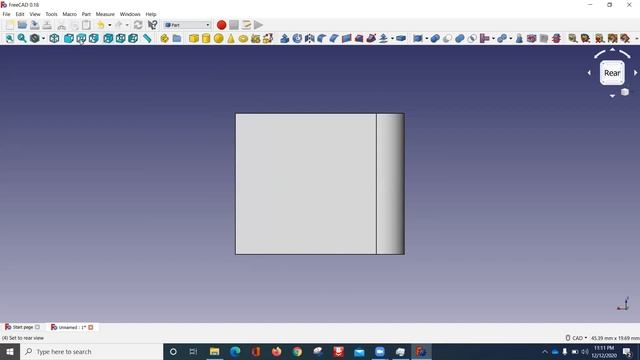The image size is (640, 360).
Task: Create a Sphere primitive
Action: 219,38
